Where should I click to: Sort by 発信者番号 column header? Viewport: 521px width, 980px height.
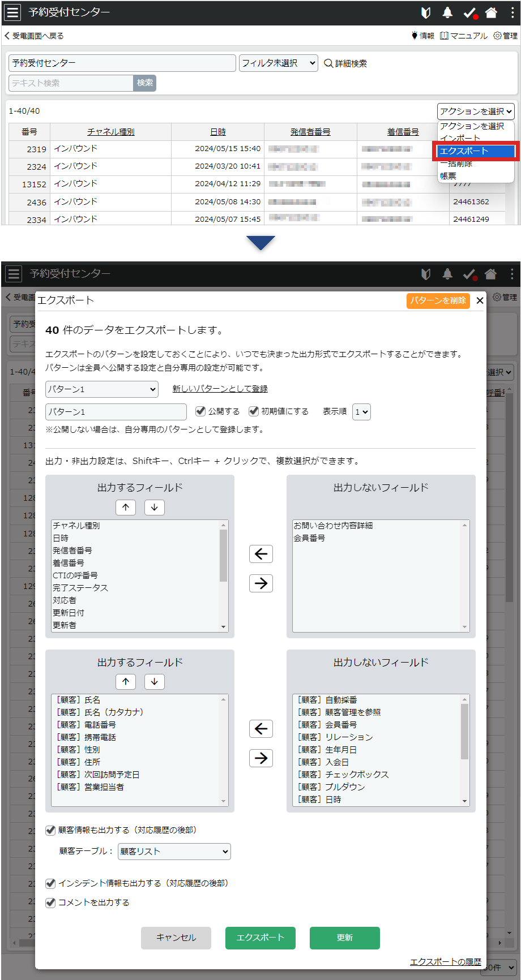[x=310, y=132]
